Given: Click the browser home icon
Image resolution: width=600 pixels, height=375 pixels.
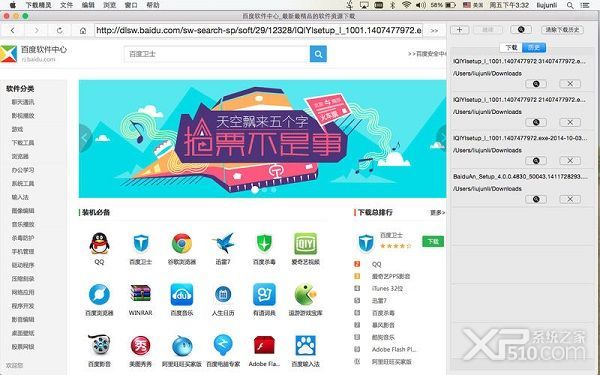Looking at the screenshot, I should pyautogui.click(x=83, y=31).
